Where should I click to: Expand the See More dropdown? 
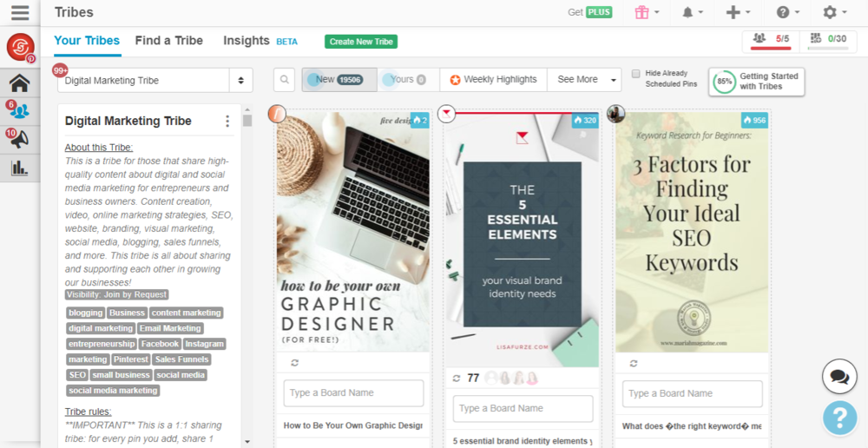[x=584, y=80]
